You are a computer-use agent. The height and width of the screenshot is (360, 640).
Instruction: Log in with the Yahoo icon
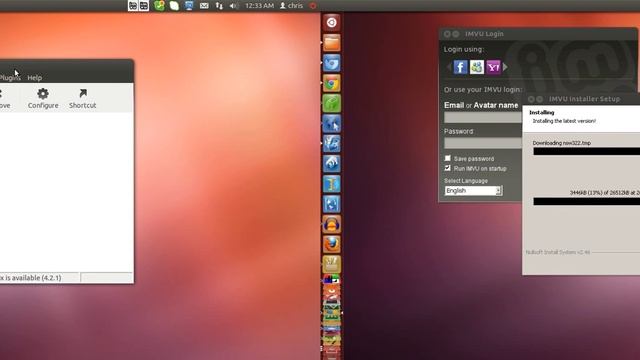493,67
